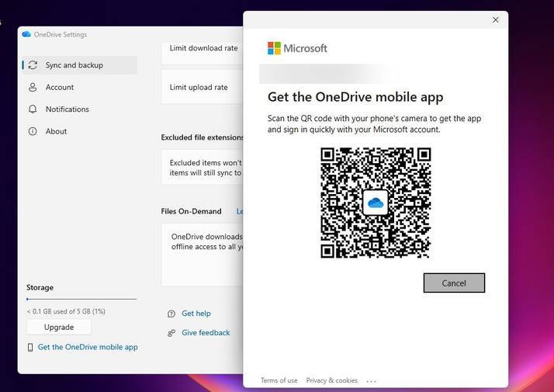Click the Upgrade storage button
Screen dimensions: 554x392
59,327
